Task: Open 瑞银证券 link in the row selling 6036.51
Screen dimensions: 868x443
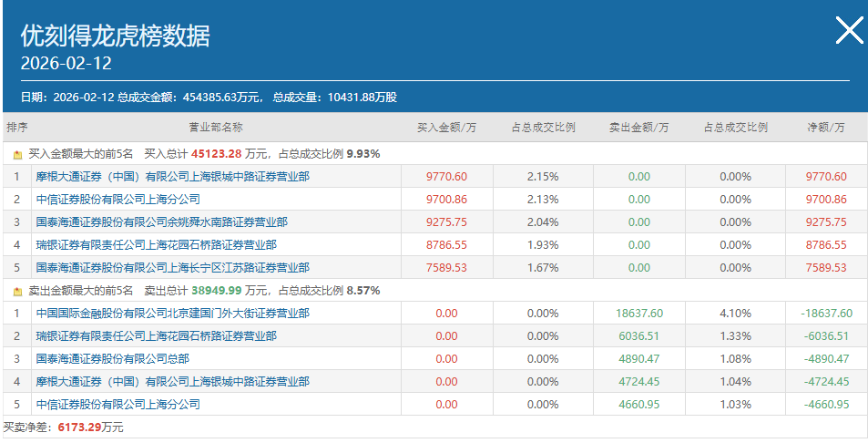Action: [156, 336]
